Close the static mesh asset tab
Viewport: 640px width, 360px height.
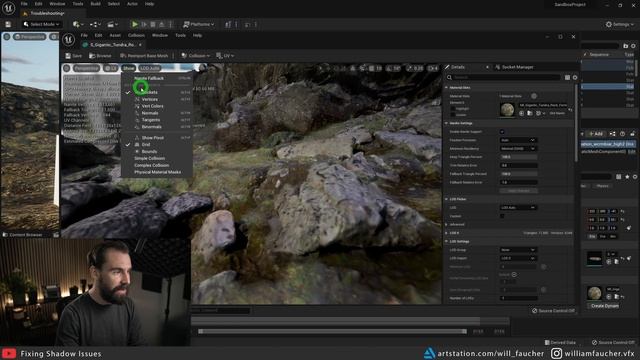(140, 45)
